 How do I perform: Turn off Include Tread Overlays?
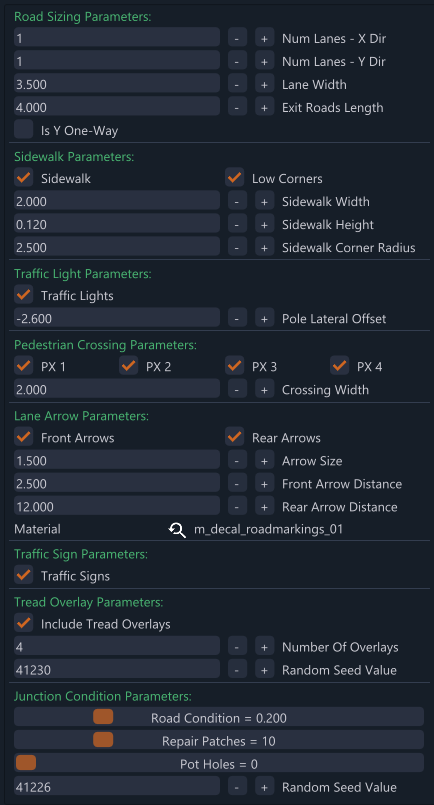(24, 623)
